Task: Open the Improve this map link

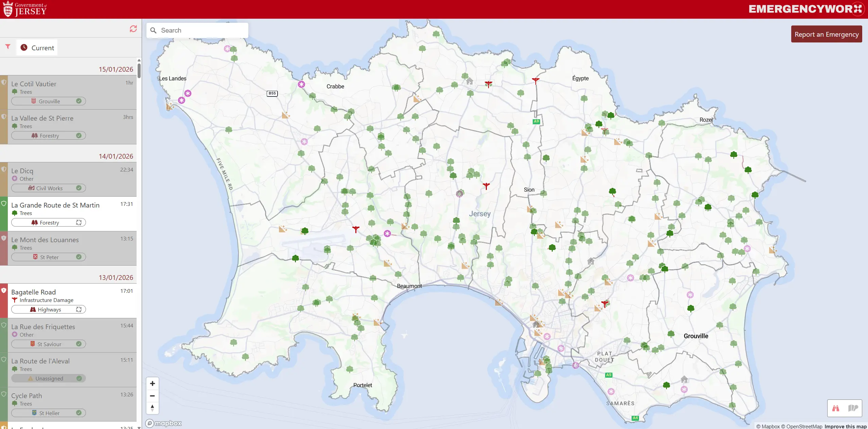Action: pyautogui.click(x=845, y=426)
